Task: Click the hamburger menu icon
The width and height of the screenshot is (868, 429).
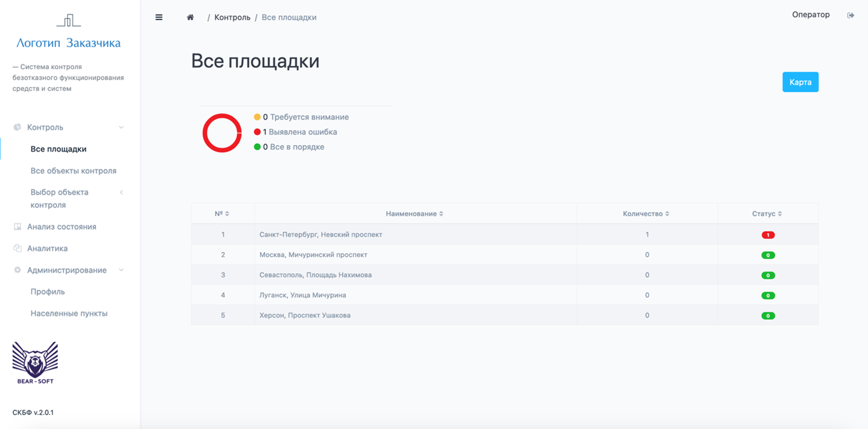Action: point(159,17)
